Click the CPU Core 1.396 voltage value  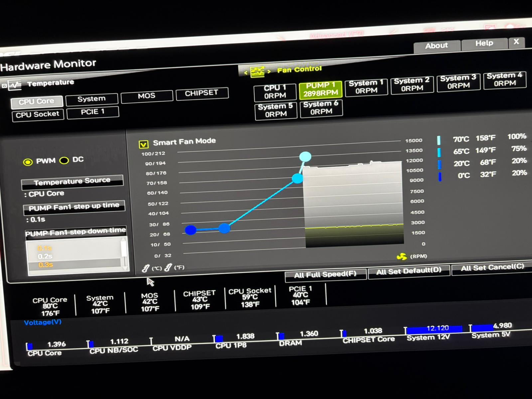click(57, 344)
